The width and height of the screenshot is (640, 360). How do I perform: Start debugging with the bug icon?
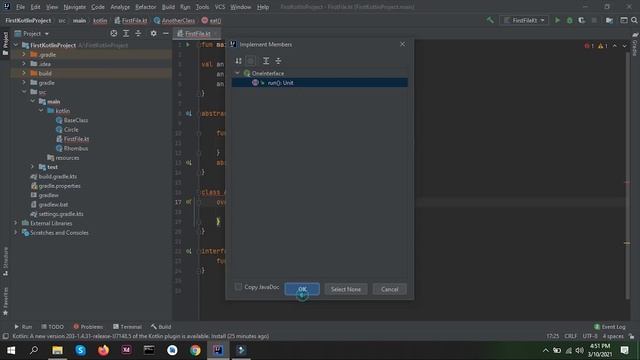click(x=569, y=20)
